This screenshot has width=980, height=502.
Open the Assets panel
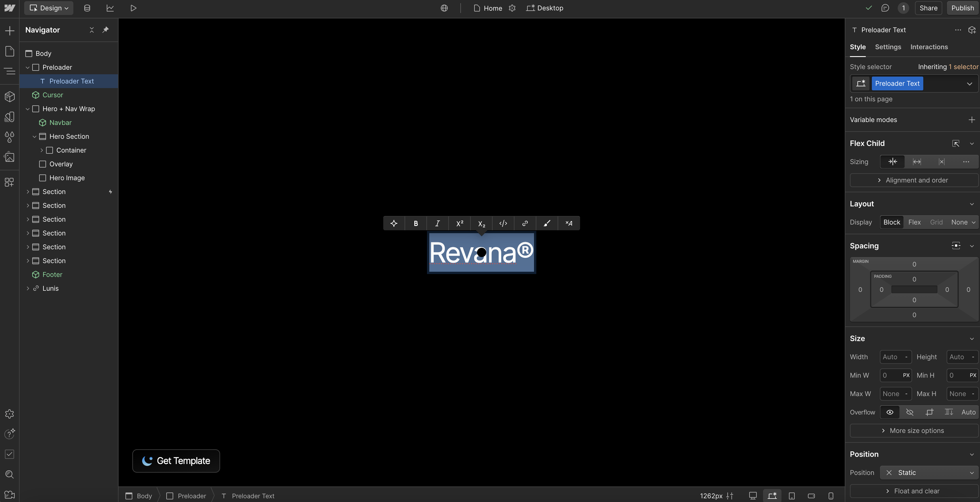pos(9,157)
